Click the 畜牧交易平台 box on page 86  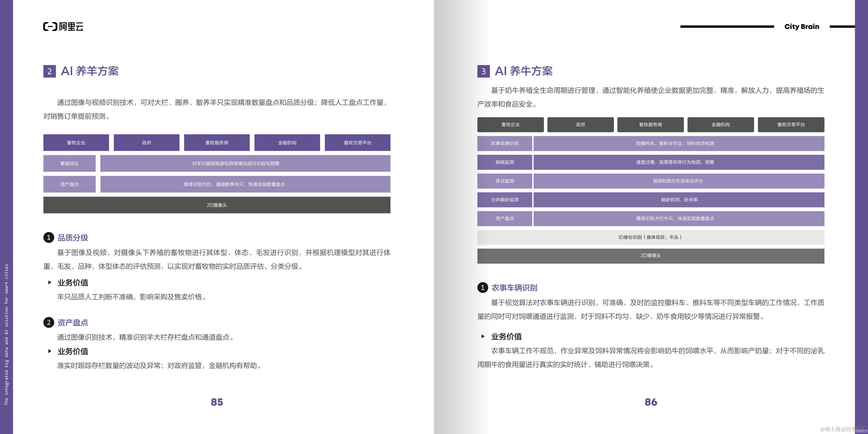point(791,125)
